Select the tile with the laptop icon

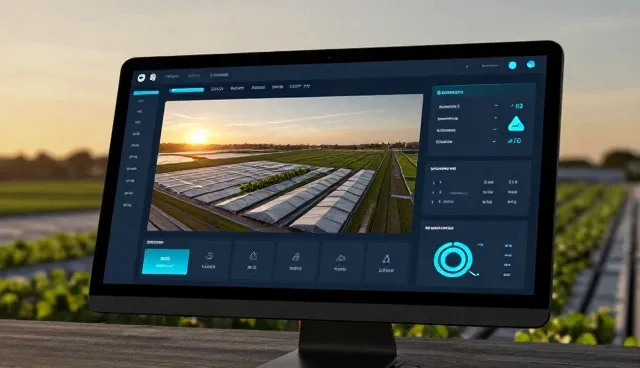209,260
